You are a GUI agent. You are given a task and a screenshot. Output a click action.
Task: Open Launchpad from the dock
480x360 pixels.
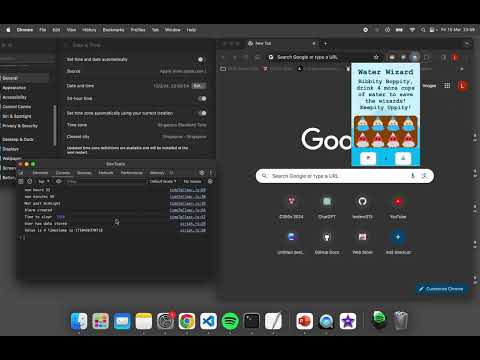click(x=100, y=321)
